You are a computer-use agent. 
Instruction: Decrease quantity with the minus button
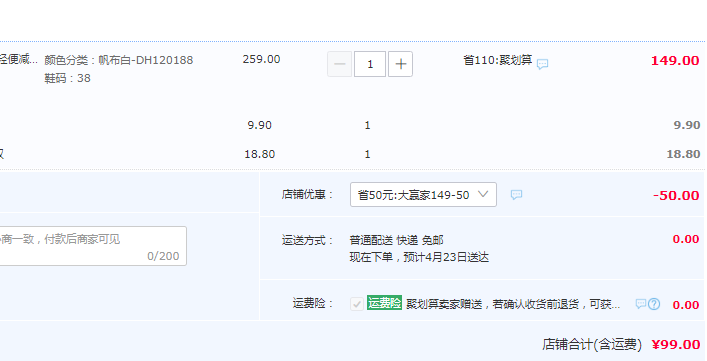pos(340,64)
